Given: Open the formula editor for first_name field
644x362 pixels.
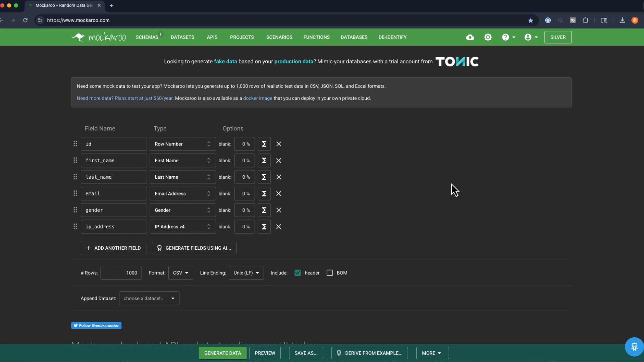Looking at the screenshot, I should coord(264,161).
